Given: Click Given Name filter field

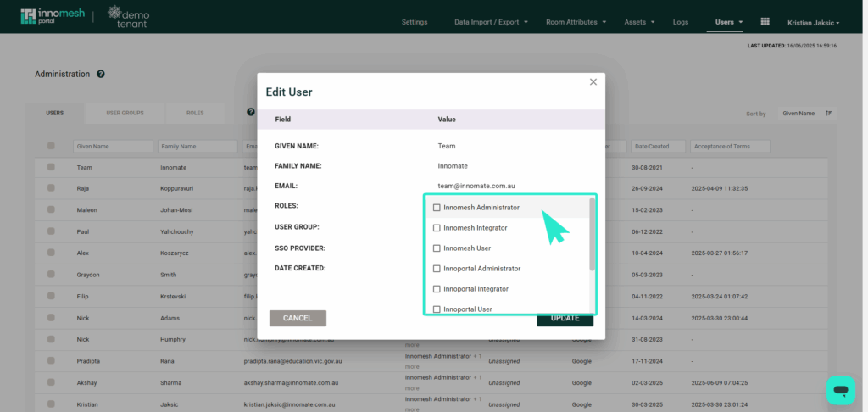Looking at the screenshot, I should click(113, 146).
